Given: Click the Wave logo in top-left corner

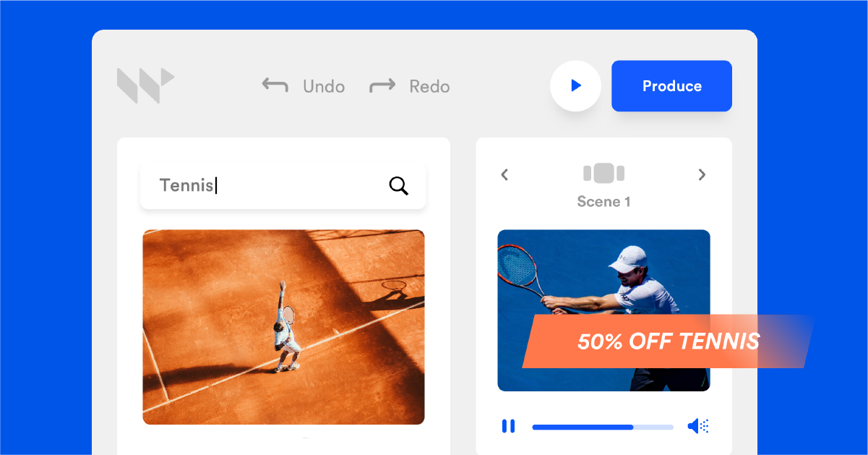Looking at the screenshot, I should click(x=145, y=85).
